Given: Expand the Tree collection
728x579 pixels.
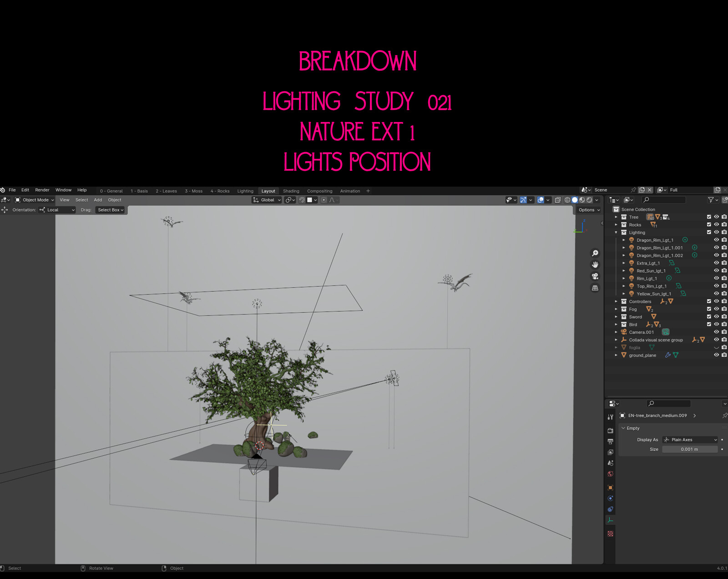Looking at the screenshot, I should coord(616,217).
